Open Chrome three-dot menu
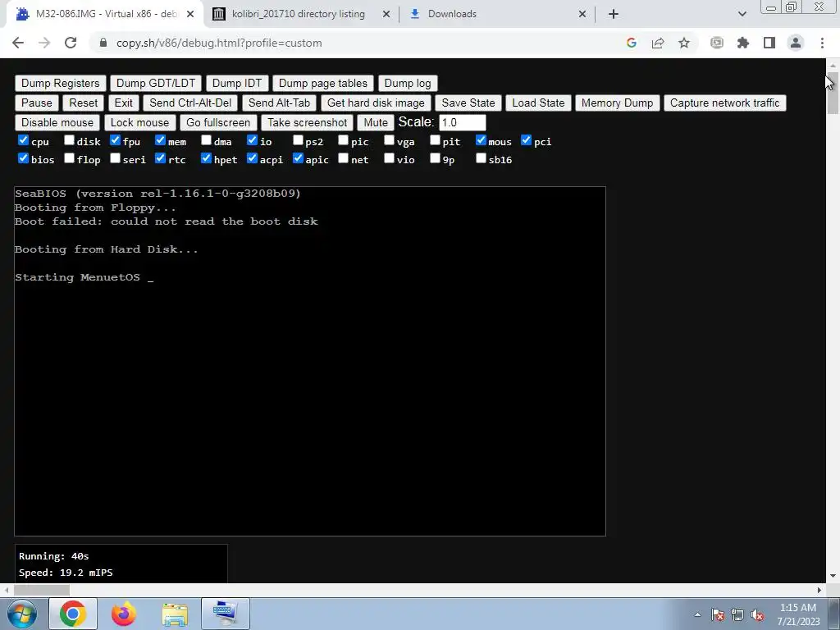The image size is (840, 630). 822,43
